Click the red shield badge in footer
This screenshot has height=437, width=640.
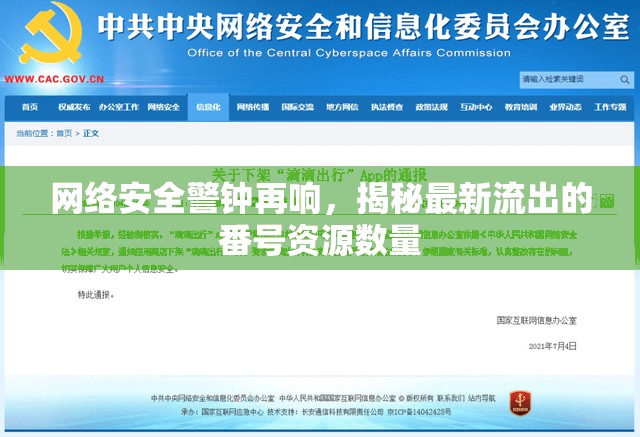pyautogui.click(x=520, y=403)
